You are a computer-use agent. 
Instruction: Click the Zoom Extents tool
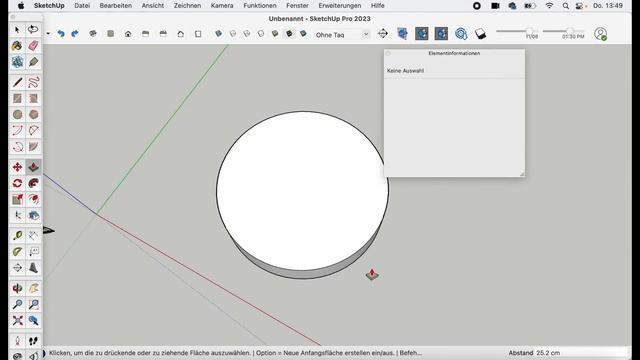17,320
